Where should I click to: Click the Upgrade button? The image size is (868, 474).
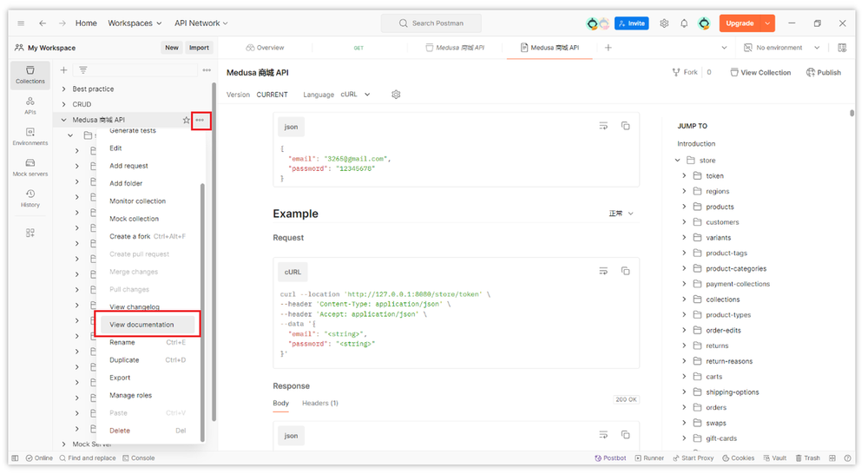click(740, 23)
